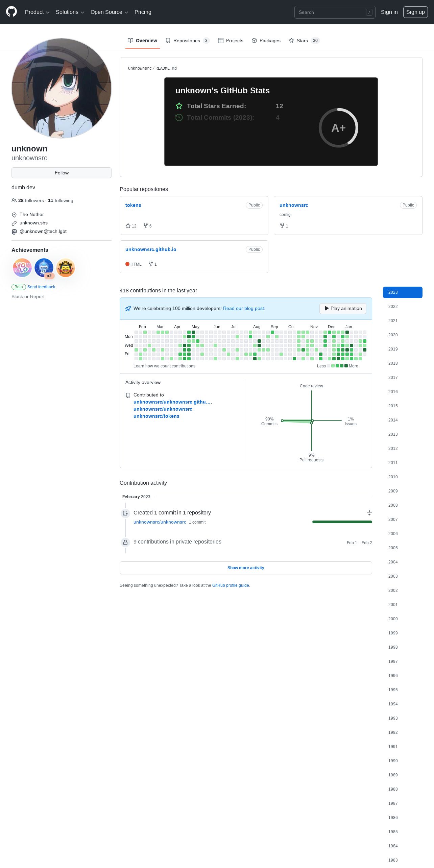The image size is (434, 868).
Task: Click the 1 commit progress bar
Action: tap(342, 522)
